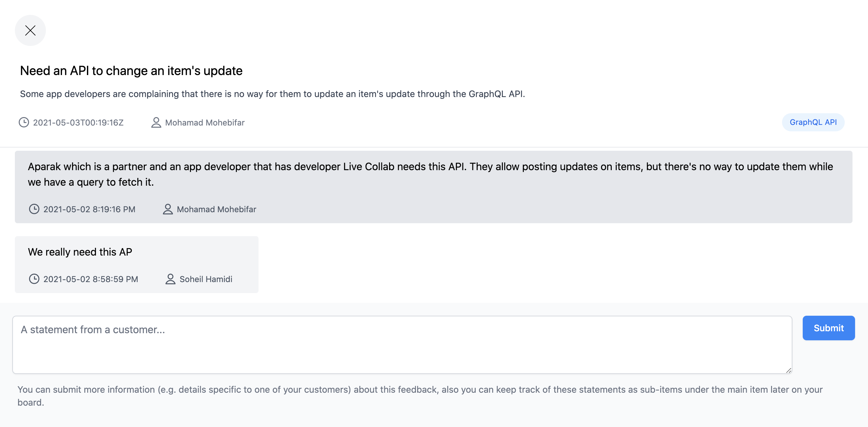Click the Aparak partner comment text
Viewport: 868px width, 427px height.
[x=430, y=174]
